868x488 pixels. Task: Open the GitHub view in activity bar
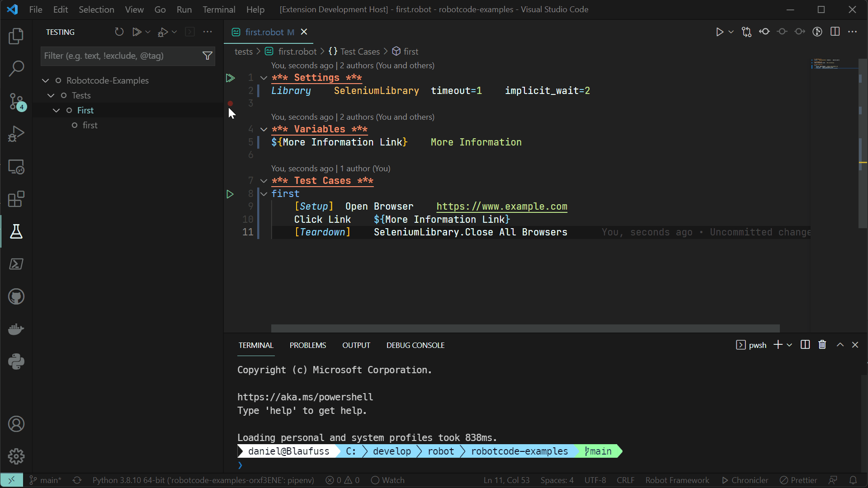coord(16,297)
